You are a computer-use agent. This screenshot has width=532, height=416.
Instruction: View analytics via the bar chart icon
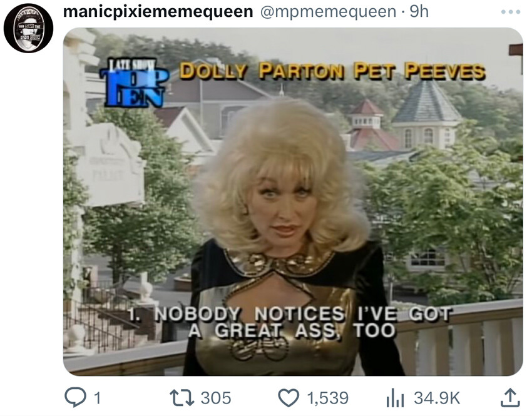pos(396,398)
